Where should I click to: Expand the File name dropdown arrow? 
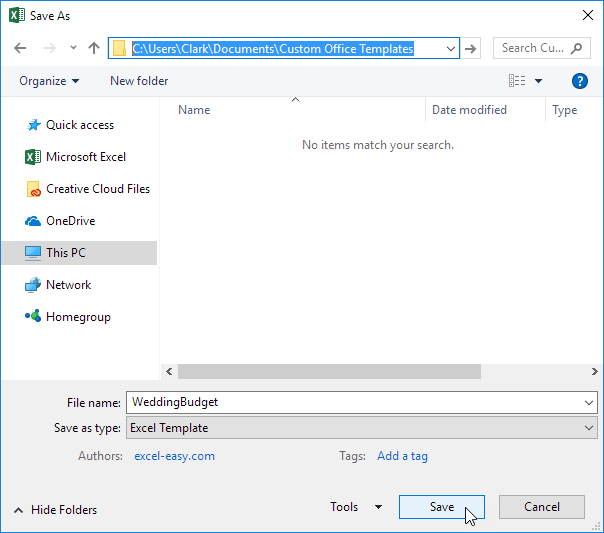pyautogui.click(x=589, y=403)
